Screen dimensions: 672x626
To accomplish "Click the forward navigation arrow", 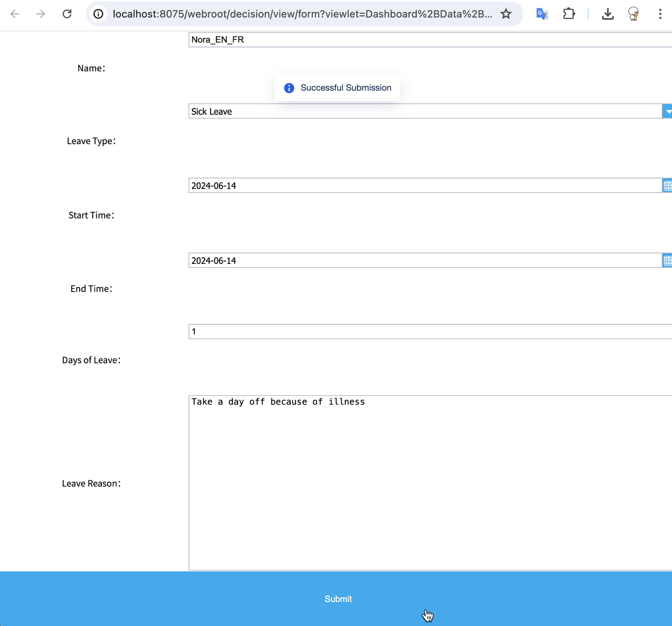I will 40,14.
